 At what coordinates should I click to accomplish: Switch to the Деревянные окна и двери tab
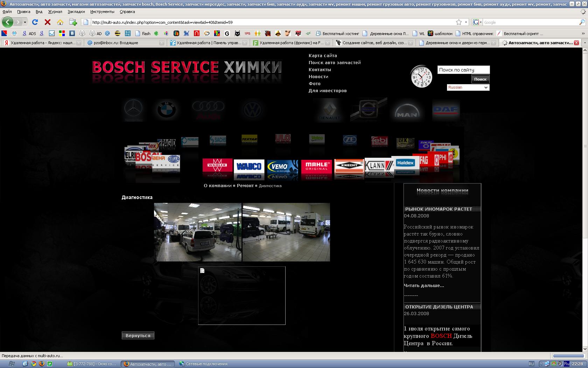tap(457, 43)
